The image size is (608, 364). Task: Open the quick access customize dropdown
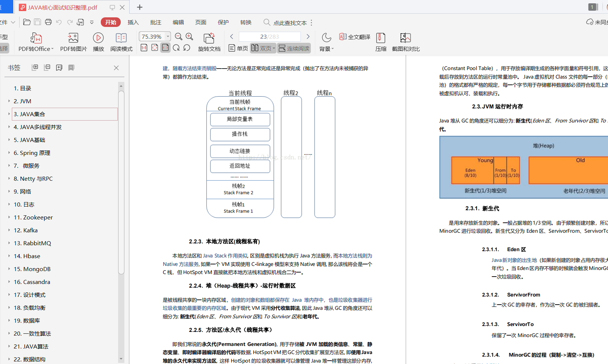(x=92, y=22)
